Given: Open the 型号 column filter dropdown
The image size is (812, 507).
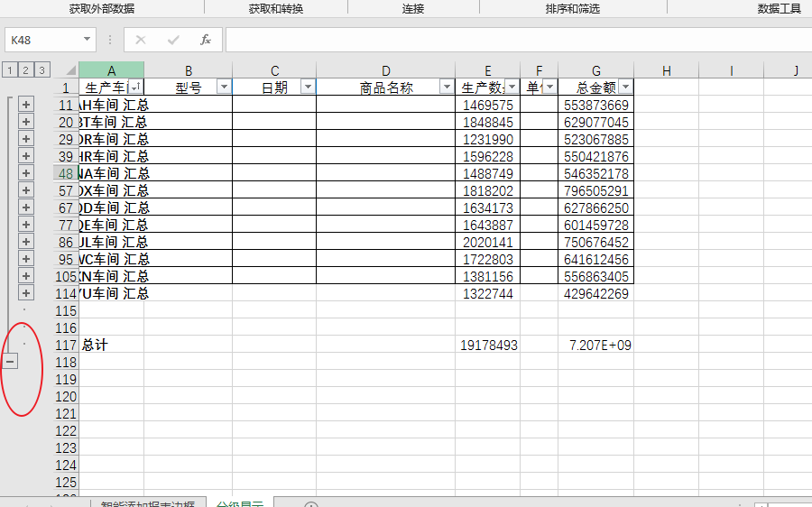Looking at the screenshot, I should pyautogui.click(x=225, y=87).
